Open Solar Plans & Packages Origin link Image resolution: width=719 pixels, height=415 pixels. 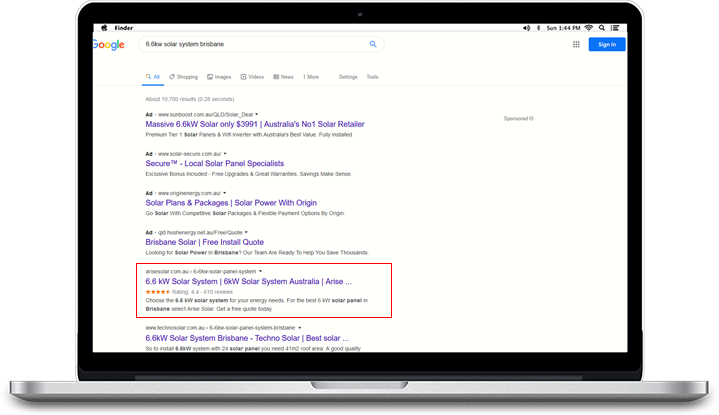(x=231, y=203)
